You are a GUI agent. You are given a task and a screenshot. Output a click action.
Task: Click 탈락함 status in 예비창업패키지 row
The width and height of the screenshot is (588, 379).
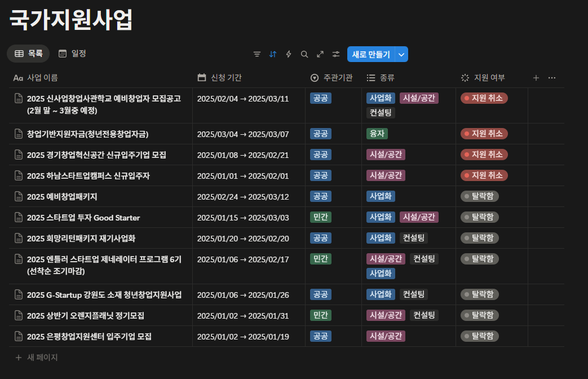480,196
